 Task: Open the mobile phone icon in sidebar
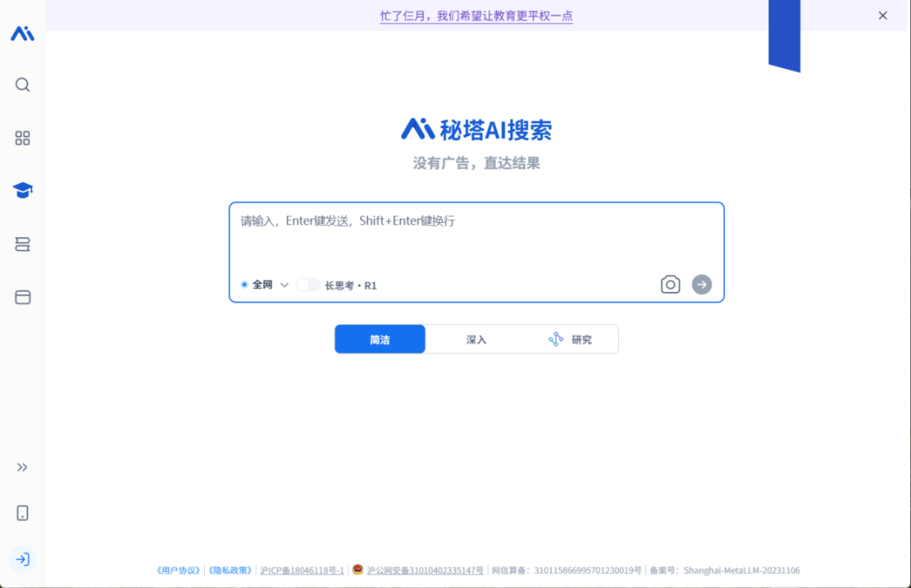[x=23, y=513]
